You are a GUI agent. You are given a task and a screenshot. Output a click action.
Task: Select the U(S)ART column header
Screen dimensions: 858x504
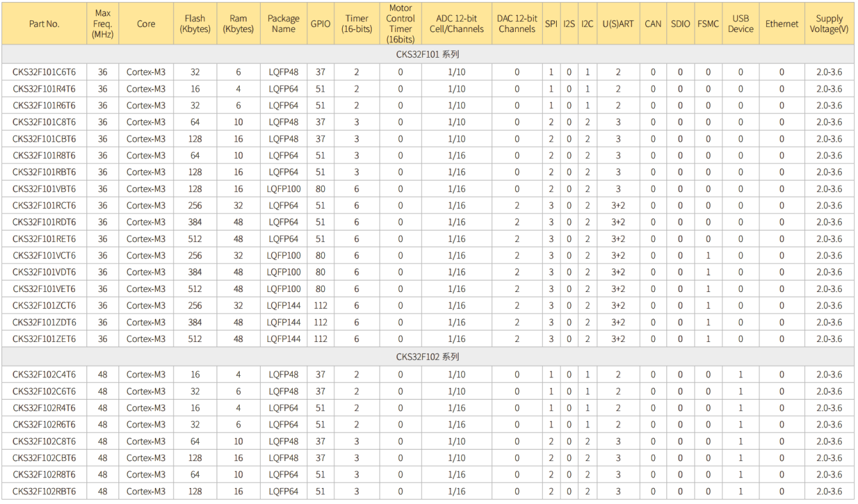tap(618, 24)
